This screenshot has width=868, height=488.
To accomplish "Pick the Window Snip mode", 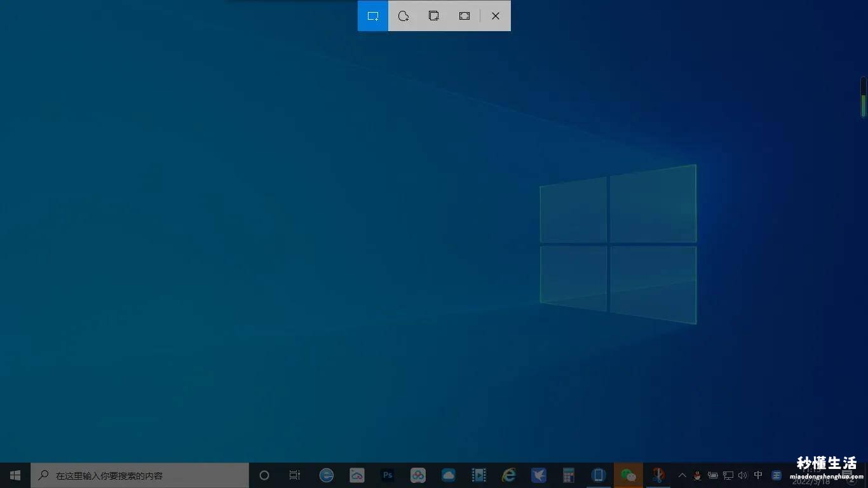I will pyautogui.click(x=434, y=16).
